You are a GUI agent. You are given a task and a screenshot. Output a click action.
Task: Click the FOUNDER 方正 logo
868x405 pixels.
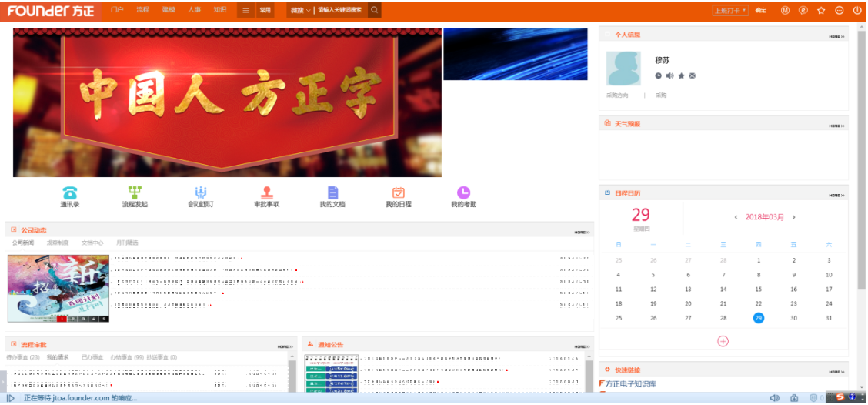pyautogui.click(x=50, y=11)
